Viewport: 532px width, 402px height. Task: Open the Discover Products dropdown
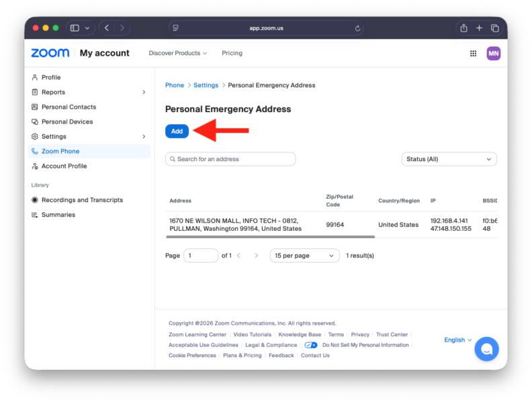178,53
